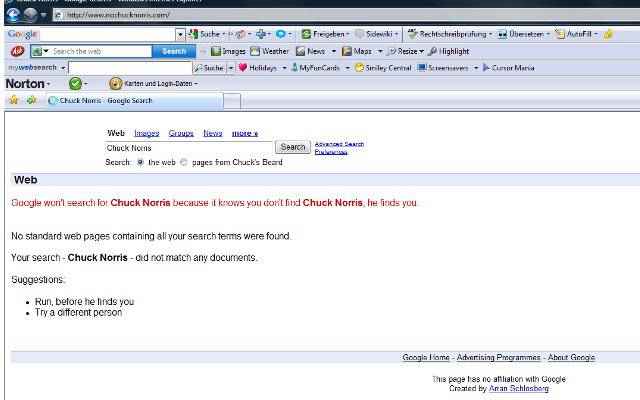Click the About Google footer link
The width and height of the screenshot is (640, 400).
tap(571, 358)
